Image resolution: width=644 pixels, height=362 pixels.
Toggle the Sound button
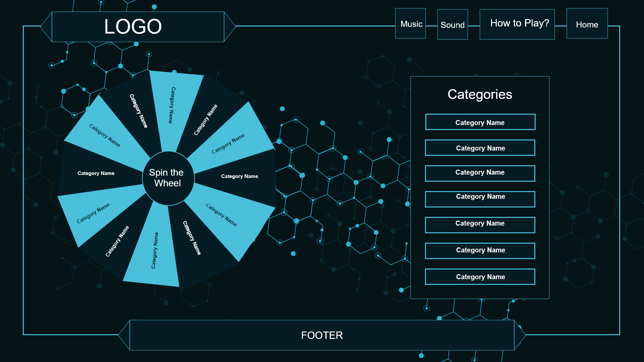(452, 24)
